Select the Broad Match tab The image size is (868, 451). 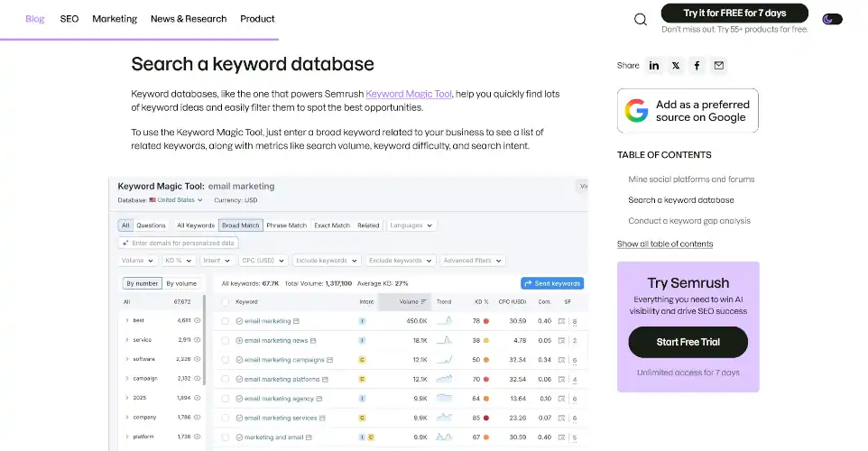coord(240,225)
